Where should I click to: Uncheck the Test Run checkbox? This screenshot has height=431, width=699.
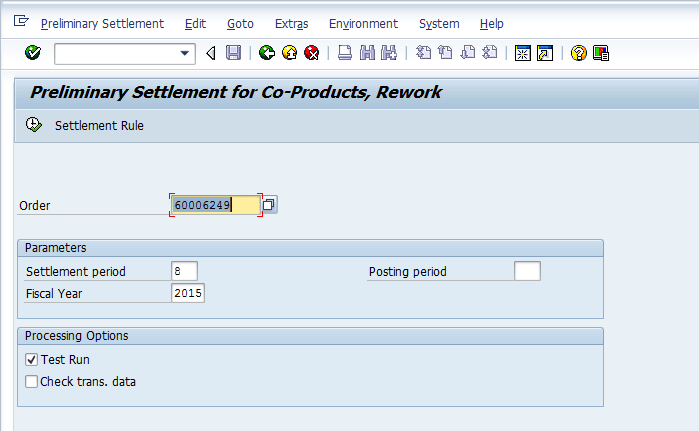pos(32,359)
